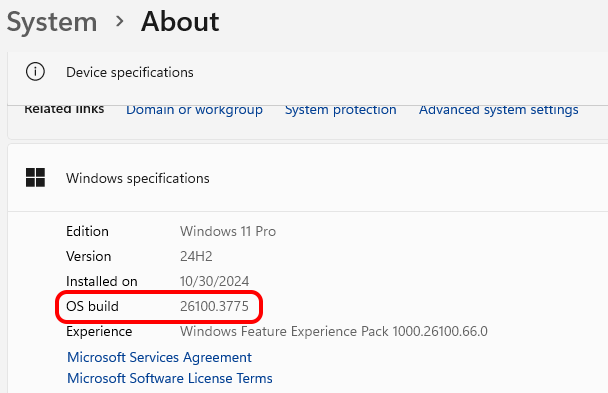The height and width of the screenshot is (393, 608).
Task: Click the Windows logo icon
Action: click(35, 178)
